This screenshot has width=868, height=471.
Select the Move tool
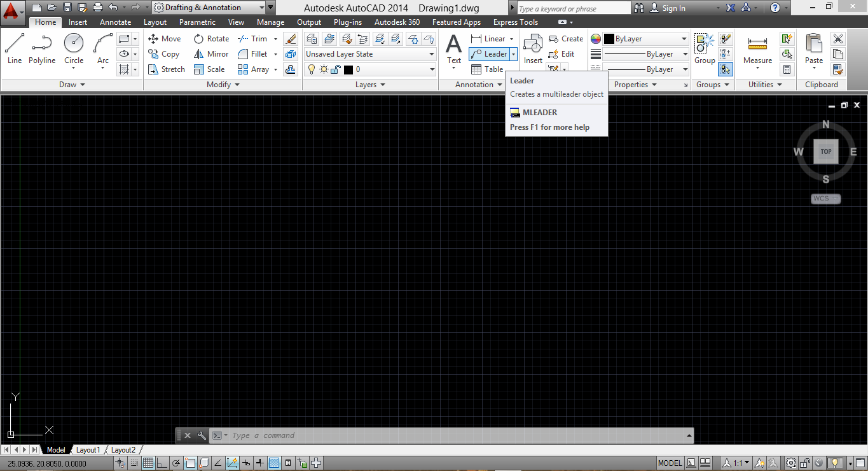[x=164, y=38]
